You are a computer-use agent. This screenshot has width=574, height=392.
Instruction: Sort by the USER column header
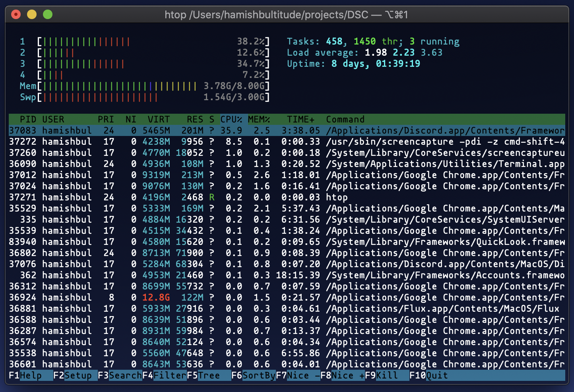[x=53, y=119]
